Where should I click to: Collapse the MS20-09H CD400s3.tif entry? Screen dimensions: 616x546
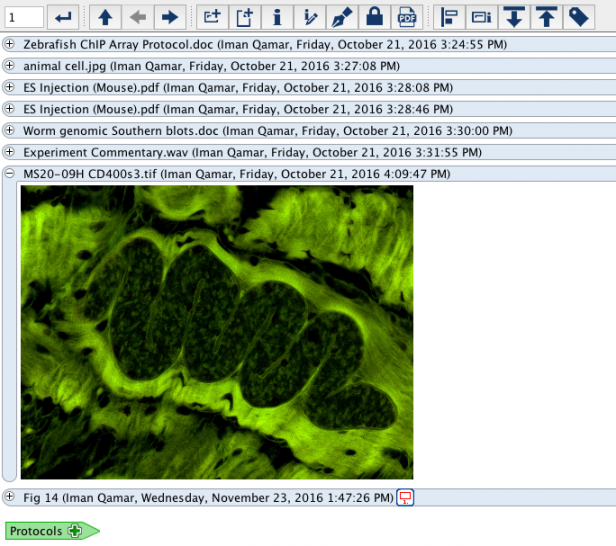click(x=9, y=174)
